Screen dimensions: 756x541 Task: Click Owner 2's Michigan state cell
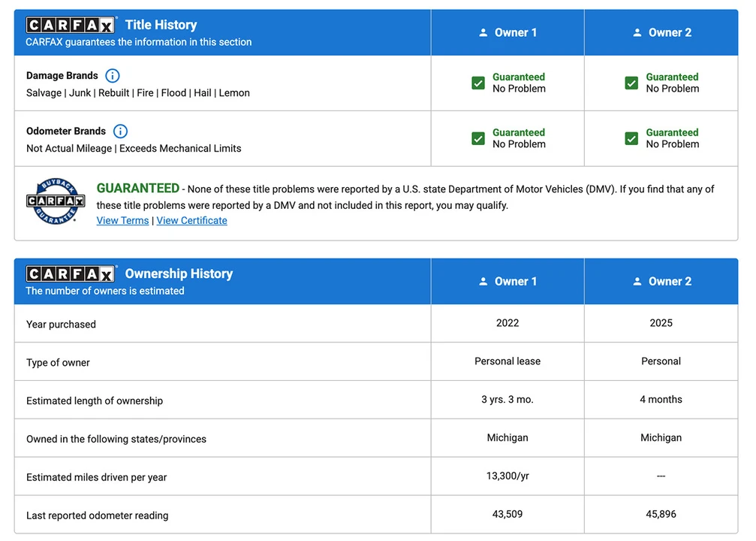(x=661, y=438)
